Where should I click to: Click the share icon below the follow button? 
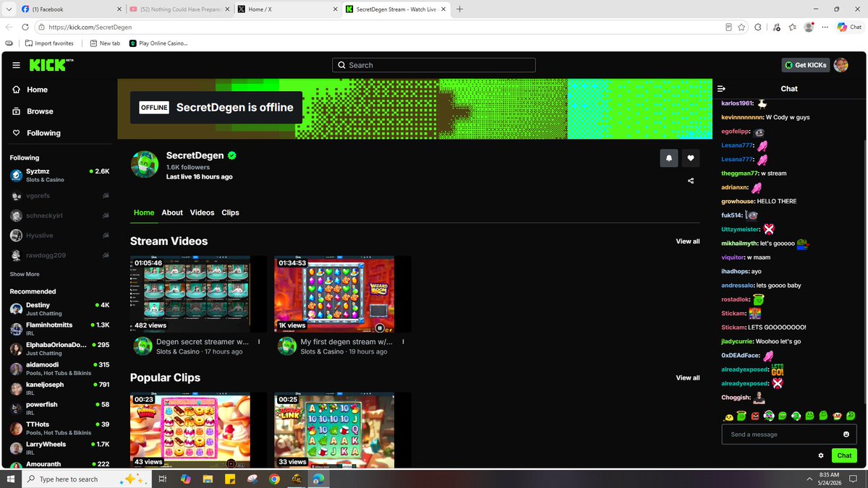pos(691,181)
